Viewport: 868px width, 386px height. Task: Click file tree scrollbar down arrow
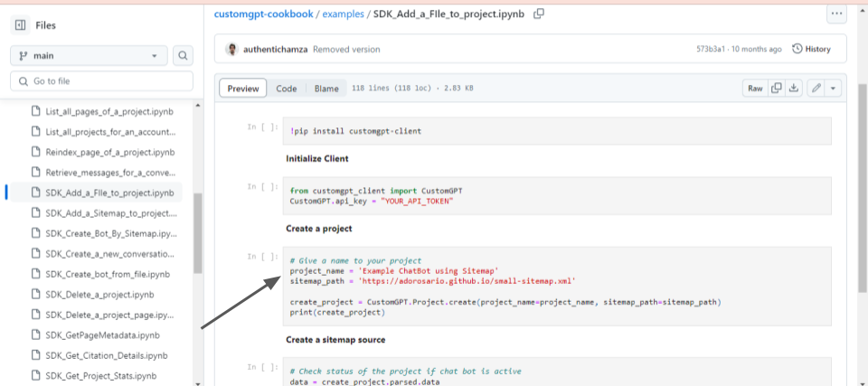pos(198,382)
